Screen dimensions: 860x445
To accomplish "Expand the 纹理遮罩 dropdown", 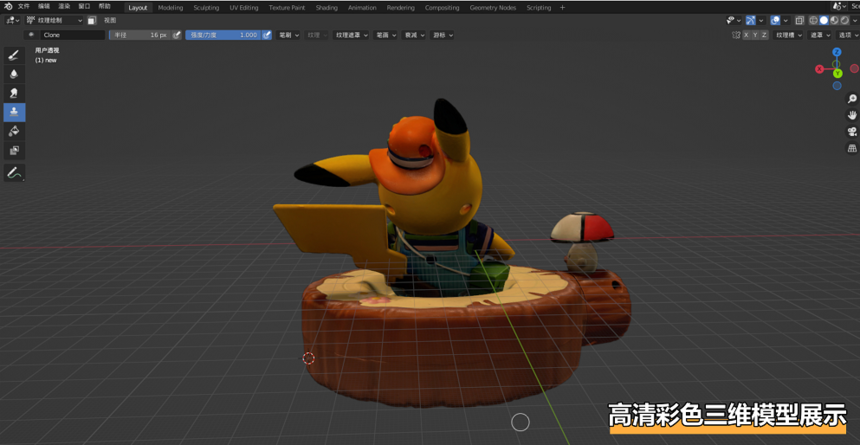I will click(350, 35).
